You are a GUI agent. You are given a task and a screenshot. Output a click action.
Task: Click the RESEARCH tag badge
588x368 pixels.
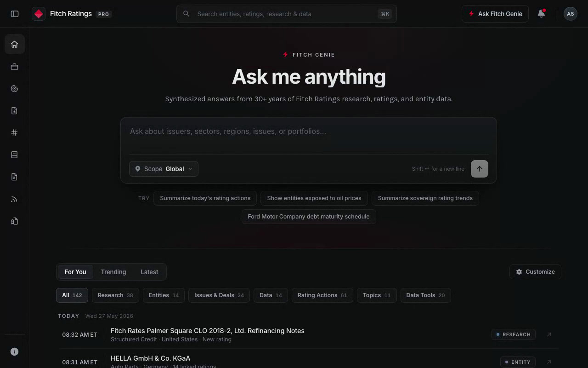(x=514, y=334)
